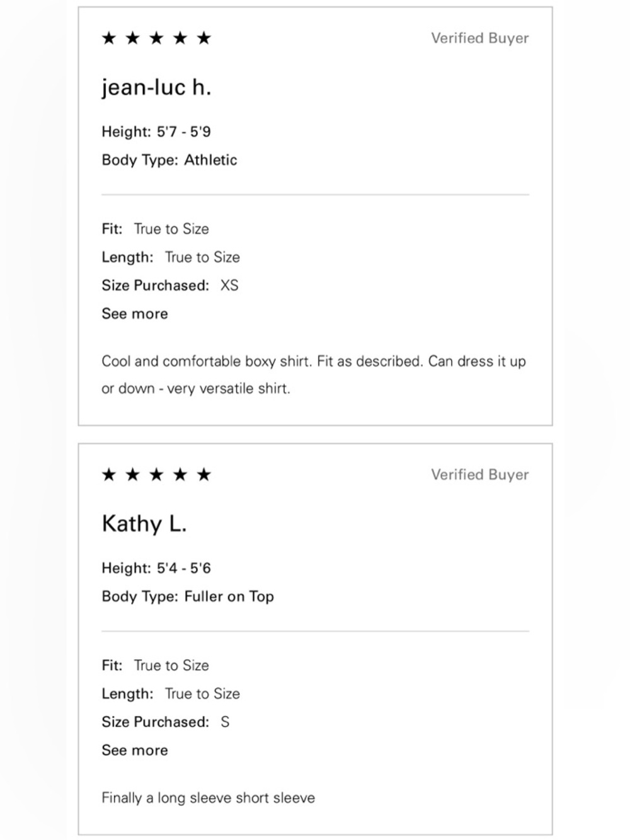Click Size Purchased XS value
The width and height of the screenshot is (630, 840).
(x=229, y=285)
